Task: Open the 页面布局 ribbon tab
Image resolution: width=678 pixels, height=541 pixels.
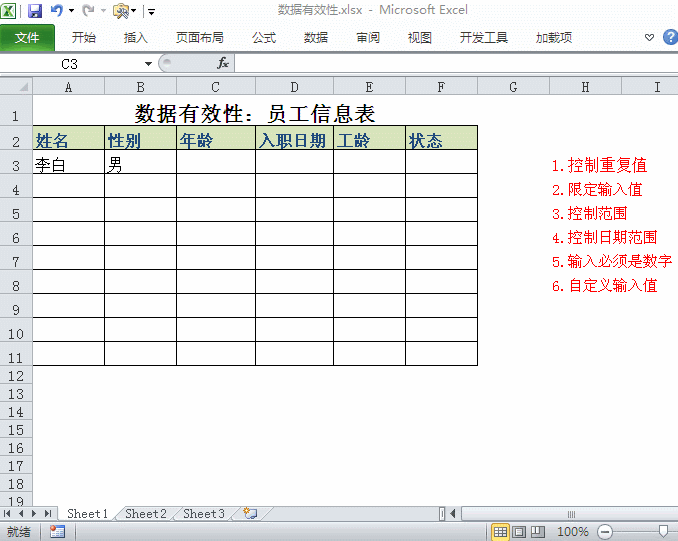Action: click(199, 38)
